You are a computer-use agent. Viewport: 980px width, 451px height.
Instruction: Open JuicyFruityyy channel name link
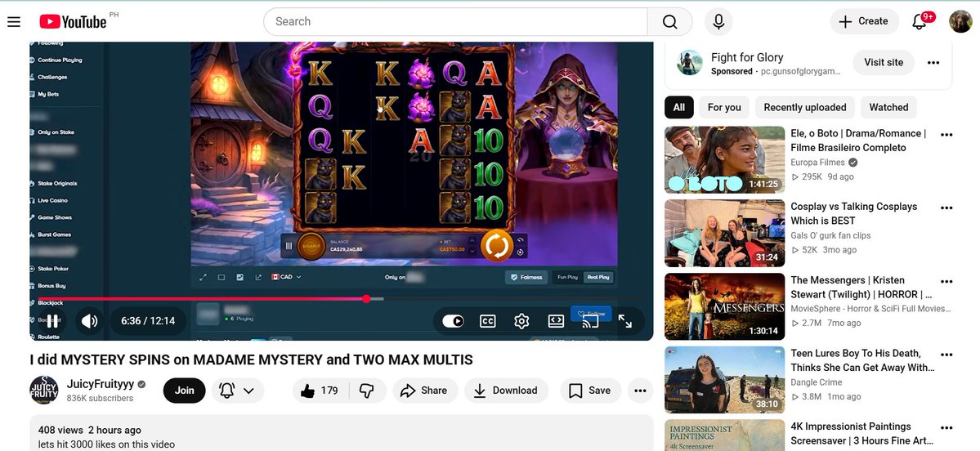(x=101, y=384)
